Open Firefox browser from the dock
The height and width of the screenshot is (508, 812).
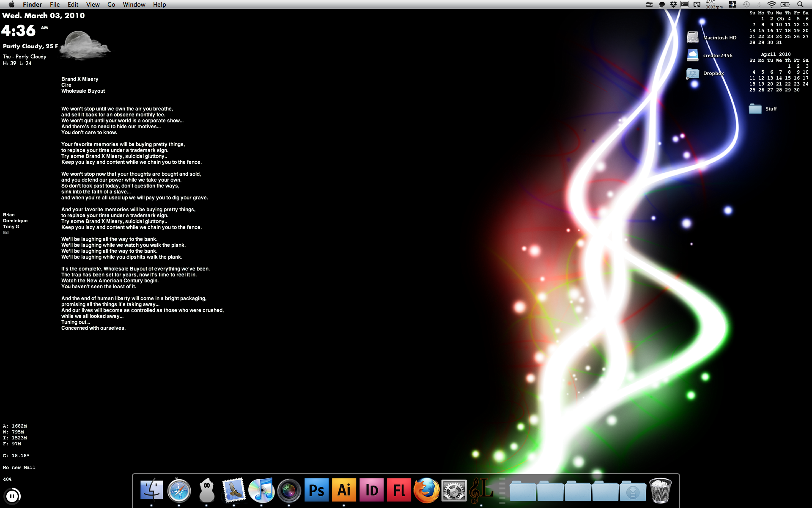(426, 490)
